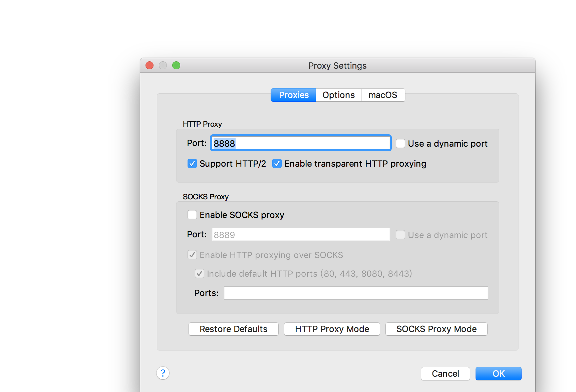Click the Restore Defaults button
Image resolution: width=576 pixels, height=392 pixels.
(233, 329)
